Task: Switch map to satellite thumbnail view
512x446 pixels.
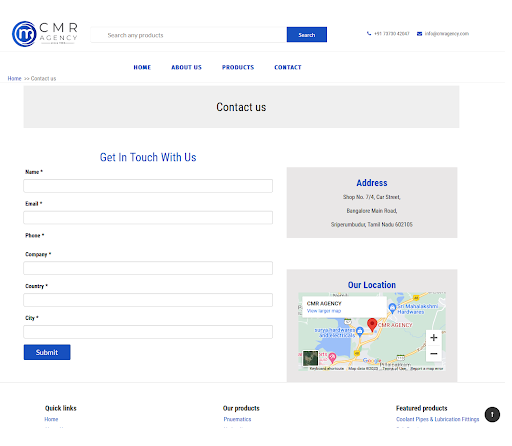Action: (310, 358)
